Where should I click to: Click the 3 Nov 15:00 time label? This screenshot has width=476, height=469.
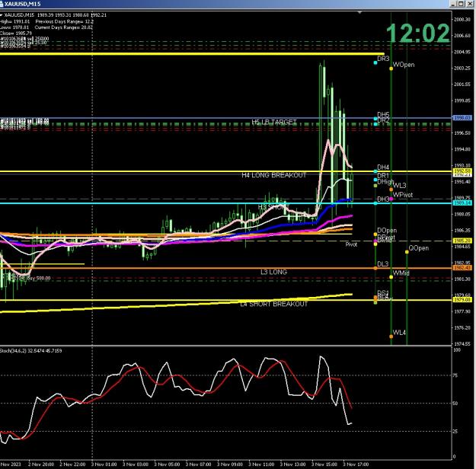point(324,464)
